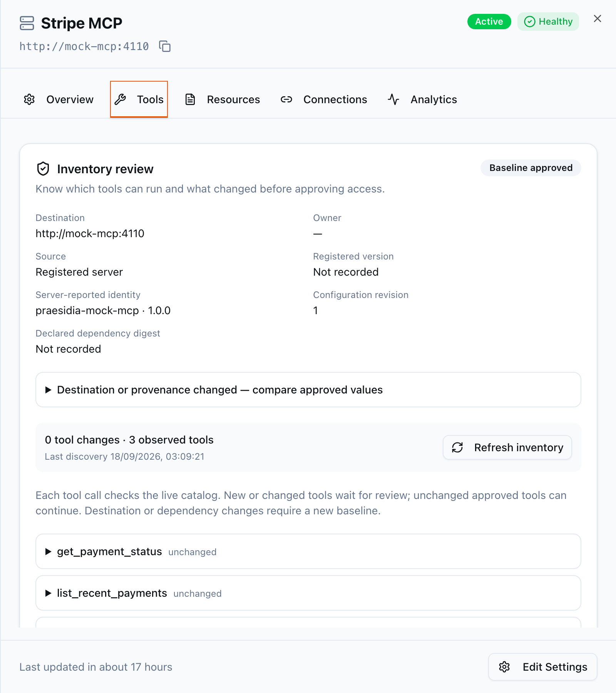Copy the mock-mcp server URL
The height and width of the screenshot is (693, 616).
[165, 46]
